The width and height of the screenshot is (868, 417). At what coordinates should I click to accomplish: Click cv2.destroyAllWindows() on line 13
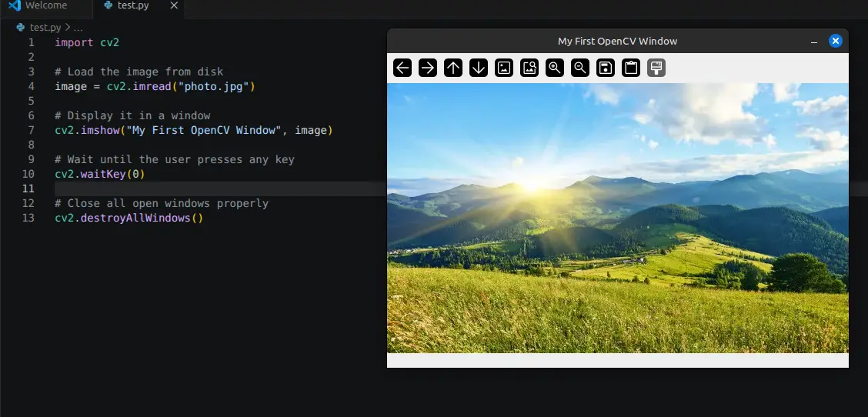(129, 219)
